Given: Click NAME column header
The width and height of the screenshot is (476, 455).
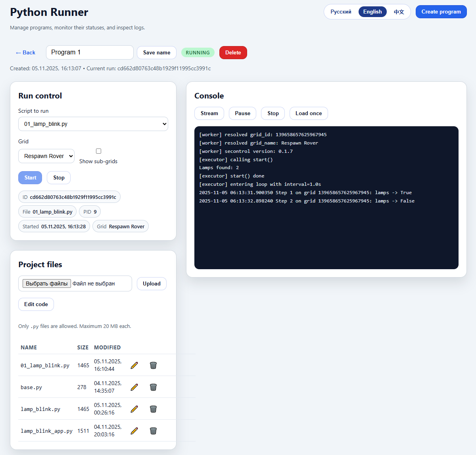Looking at the screenshot, I should [x=29, y=347].
